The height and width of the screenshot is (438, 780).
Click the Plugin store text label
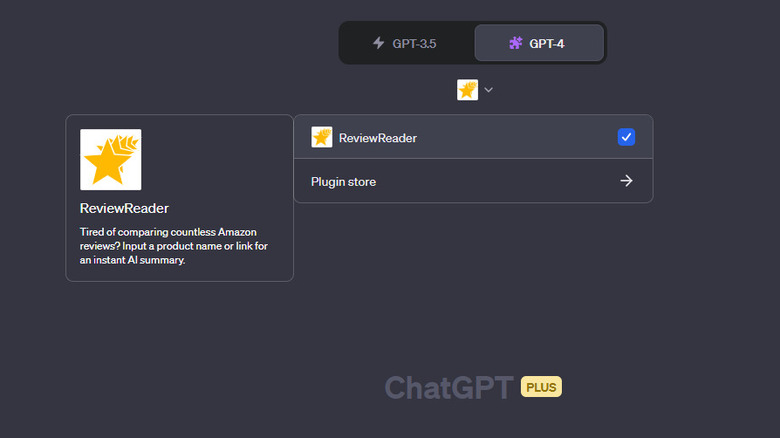coord(344,182)
